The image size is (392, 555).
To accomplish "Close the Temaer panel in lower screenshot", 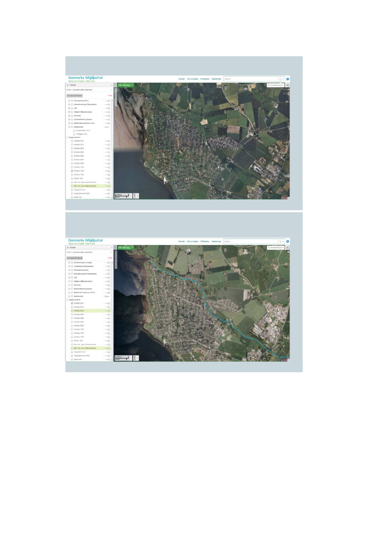I will coord(112,247).
